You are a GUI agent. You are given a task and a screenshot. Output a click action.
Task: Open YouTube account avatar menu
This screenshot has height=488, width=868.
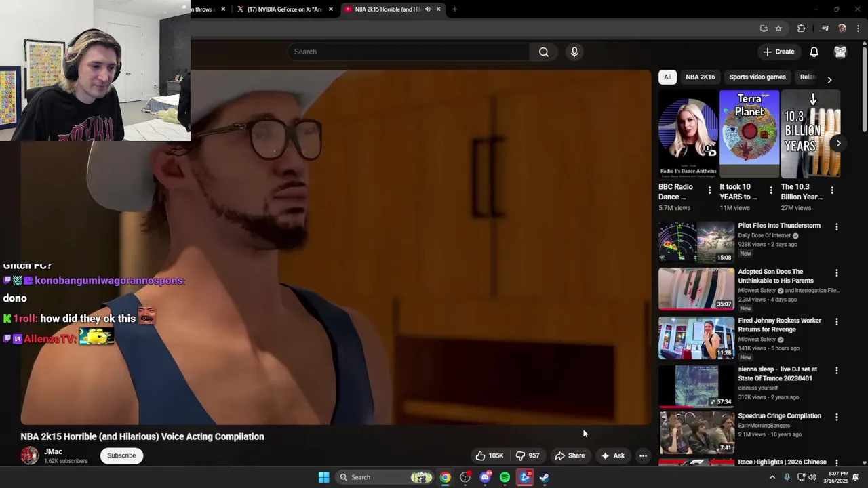[840, 52]
